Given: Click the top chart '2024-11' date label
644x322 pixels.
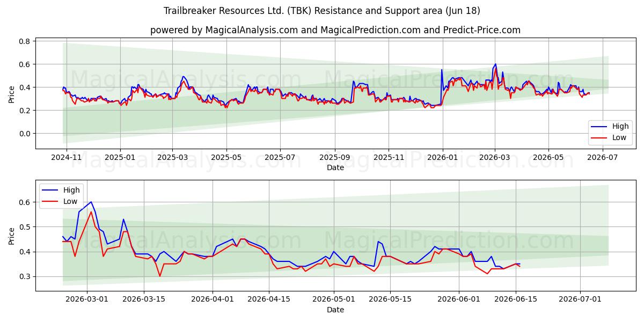Looking at the screenshot, I should coord(67,158).
